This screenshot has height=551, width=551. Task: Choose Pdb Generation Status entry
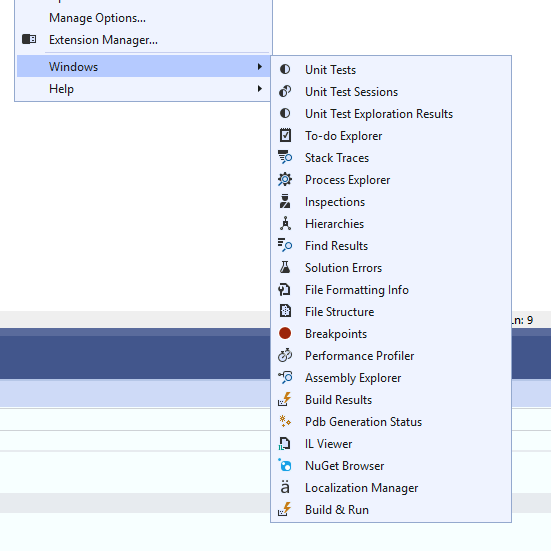pos(391,421)
